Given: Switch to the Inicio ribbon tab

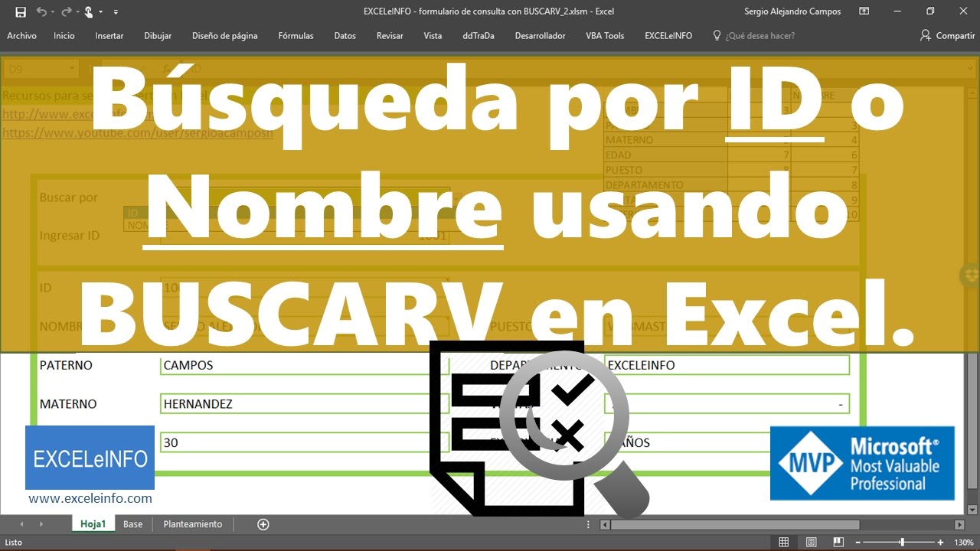Looking at the screenshot, I should tap(64, 36).
